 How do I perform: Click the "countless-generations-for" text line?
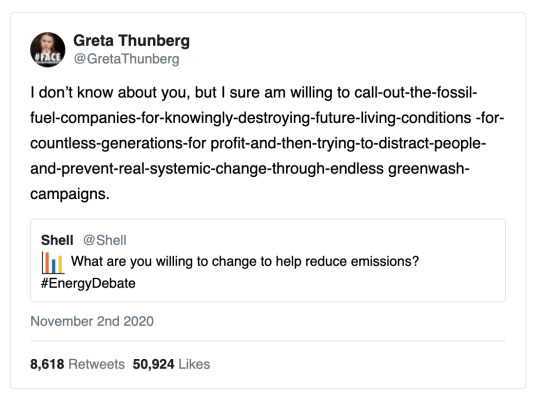[258, 143]
